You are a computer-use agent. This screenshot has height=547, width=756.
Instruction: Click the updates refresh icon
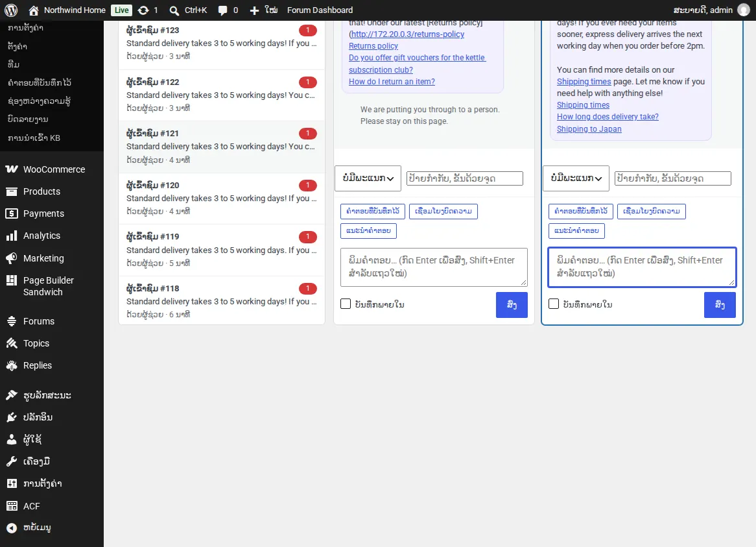pos(143,10)
